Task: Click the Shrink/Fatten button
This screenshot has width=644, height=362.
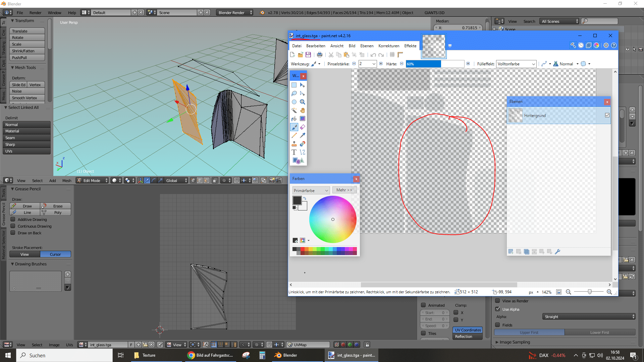Action: pos(27,51)
